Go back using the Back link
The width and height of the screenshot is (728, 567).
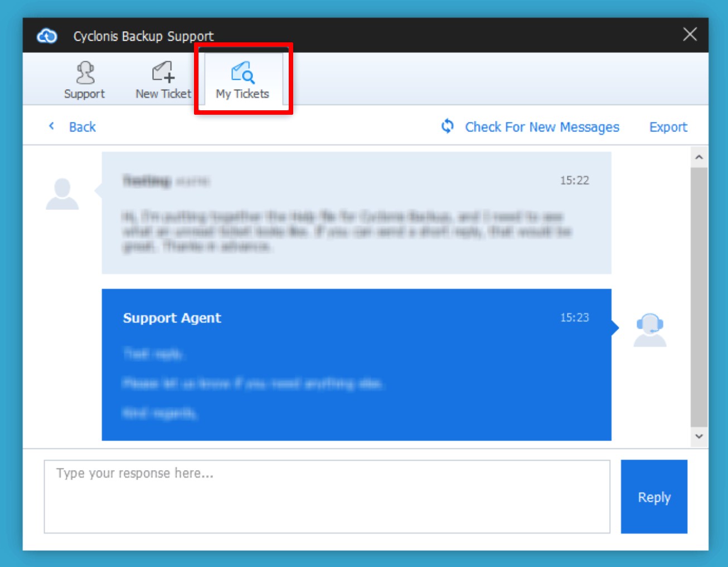(82, 127)
